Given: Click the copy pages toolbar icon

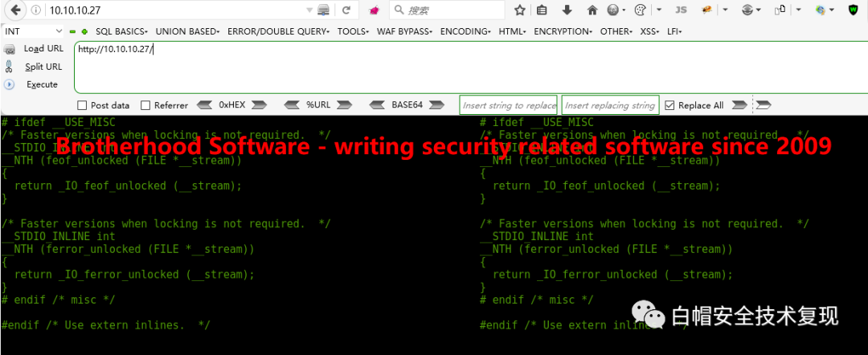Looking at the screenshot, I should (x=780, y=10).
